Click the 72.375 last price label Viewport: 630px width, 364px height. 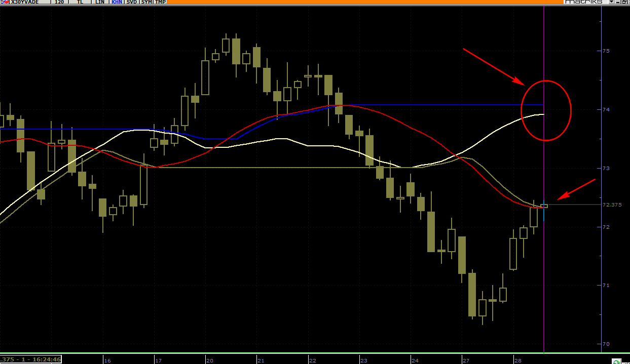pyautogui.click(x=612, y=205)
